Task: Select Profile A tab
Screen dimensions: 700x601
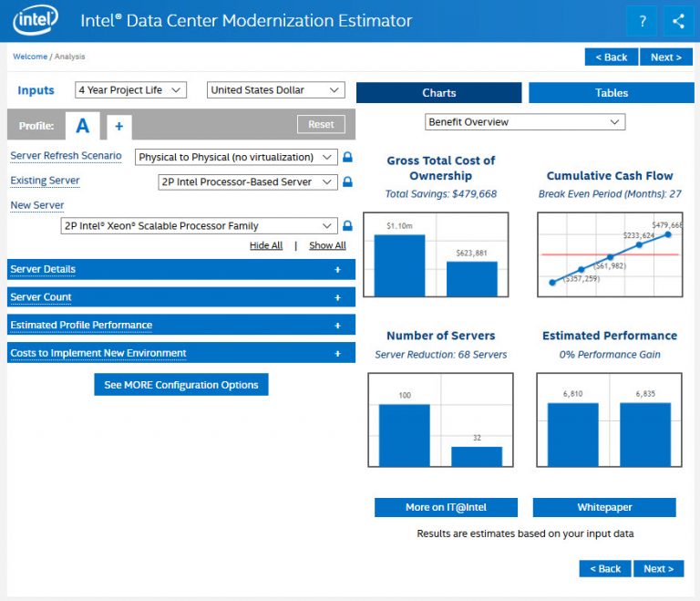Action: pos(83,126)
